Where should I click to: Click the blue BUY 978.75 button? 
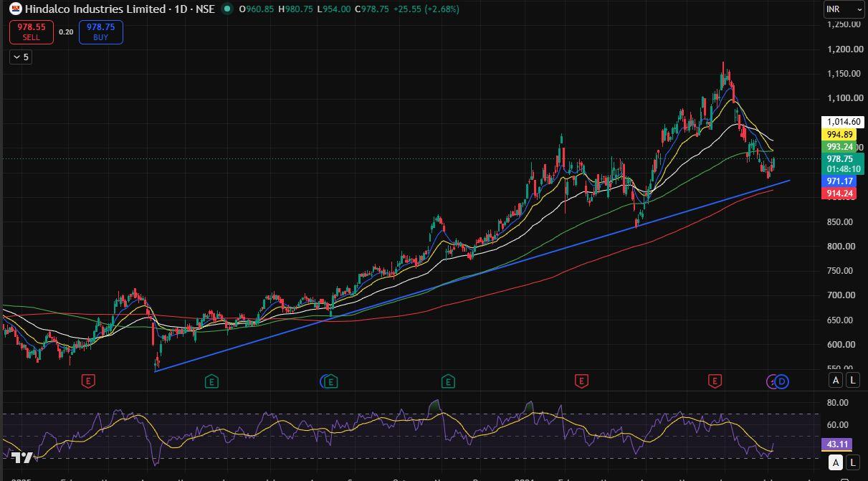point(101,32)
